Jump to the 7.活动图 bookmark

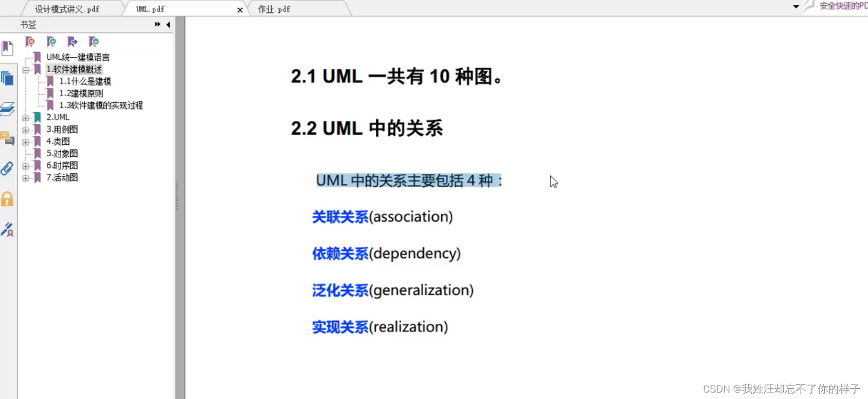click(x=62, y=177)
